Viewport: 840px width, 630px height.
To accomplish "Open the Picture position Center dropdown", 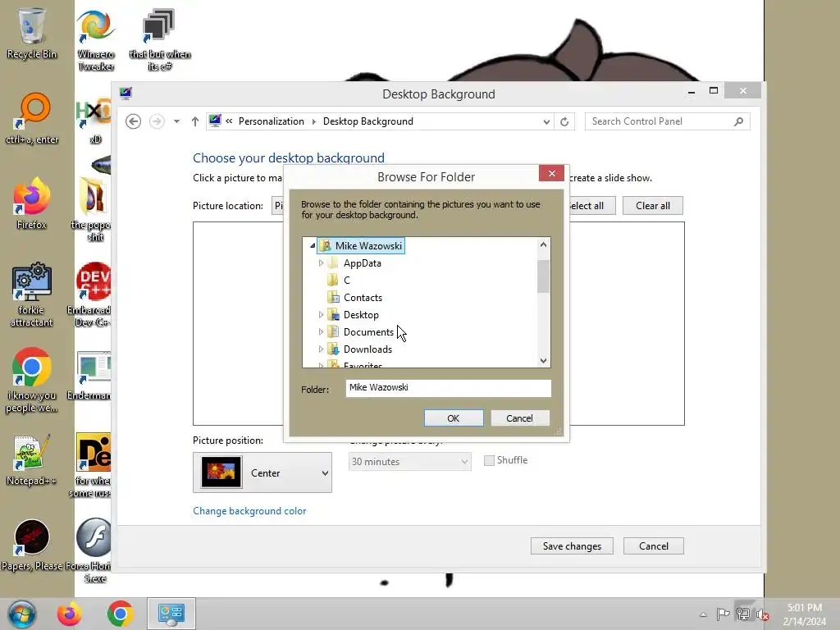I will click(262, 472).
